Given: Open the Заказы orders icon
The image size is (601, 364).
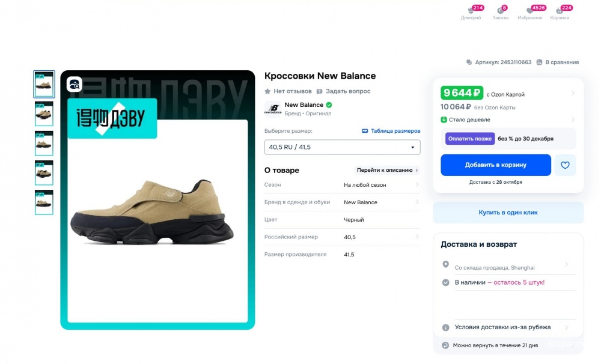Looking at the screenshot, I should (500, 11).
